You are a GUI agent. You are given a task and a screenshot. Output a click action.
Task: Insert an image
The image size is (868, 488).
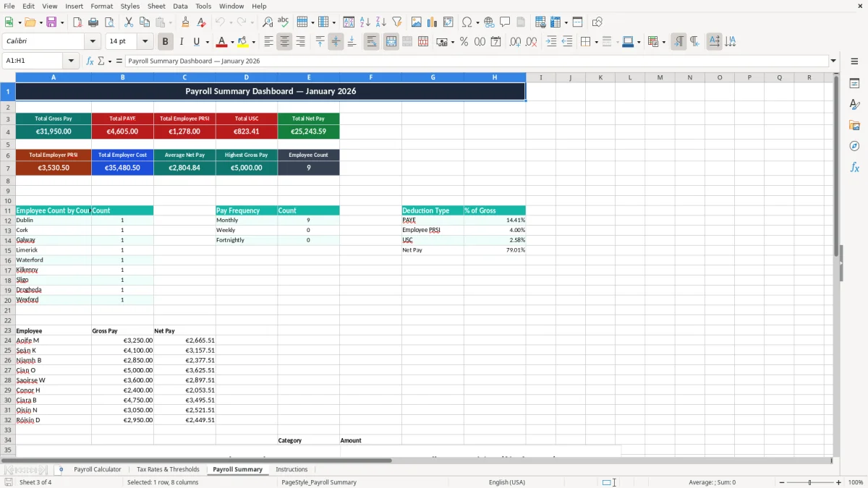click(x=417, y=22)
